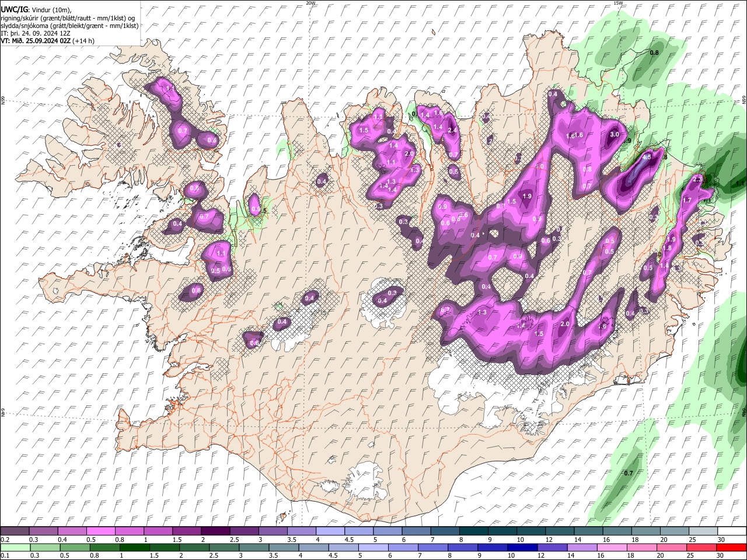
Task: Click the dark teal swatch labeled 8 in the upper legend row
Action: [474, 531]
